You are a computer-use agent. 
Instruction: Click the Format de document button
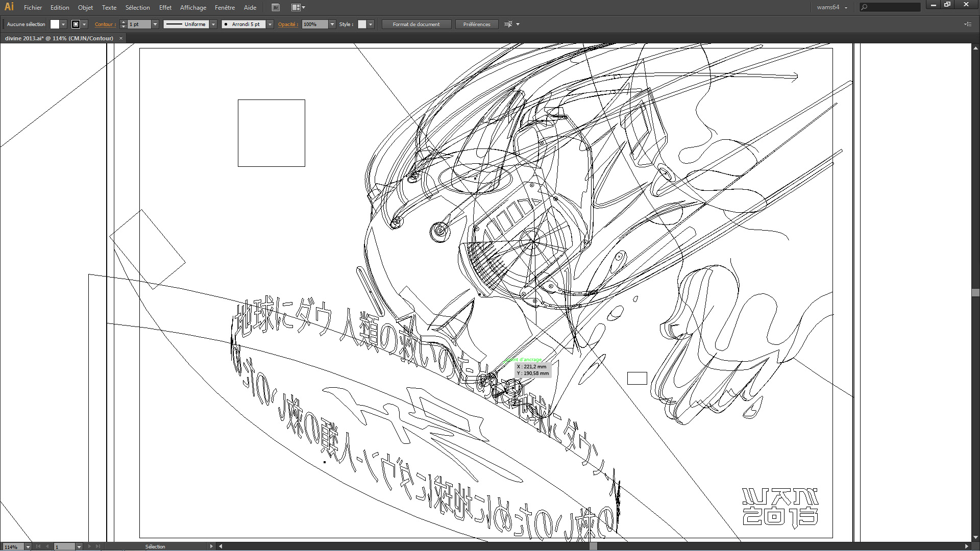point(416,24)
